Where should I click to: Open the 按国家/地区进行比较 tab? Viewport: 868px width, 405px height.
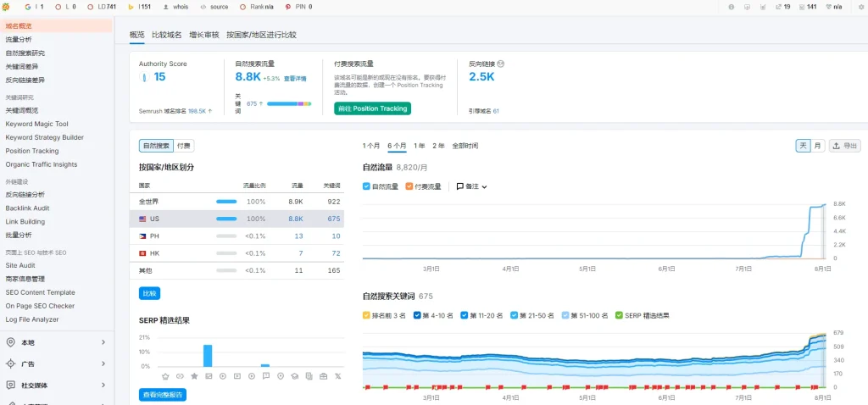261,34
